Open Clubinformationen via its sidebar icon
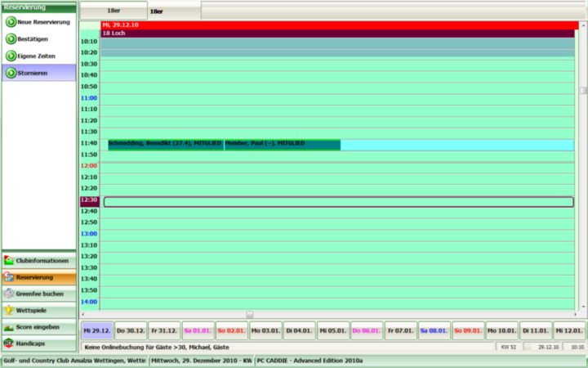Viewport: 588px width, 368px height. pyautogui.click(x=9, y=260)
